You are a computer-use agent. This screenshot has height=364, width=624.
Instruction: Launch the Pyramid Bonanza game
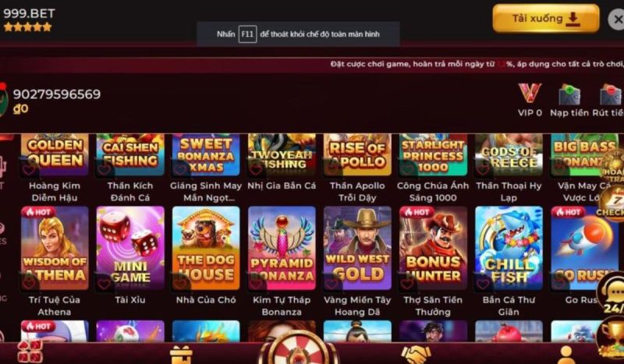(x=282, y=248)
